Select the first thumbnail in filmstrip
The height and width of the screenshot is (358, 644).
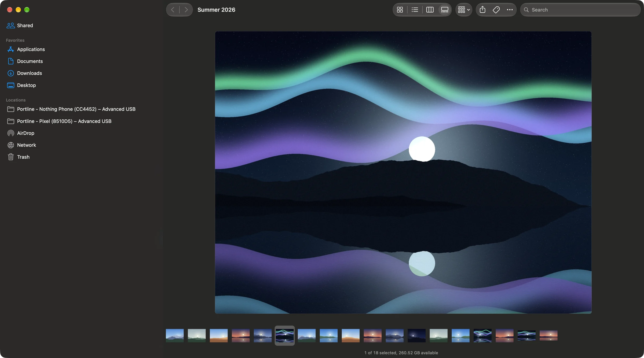click(x=175, y=335)
